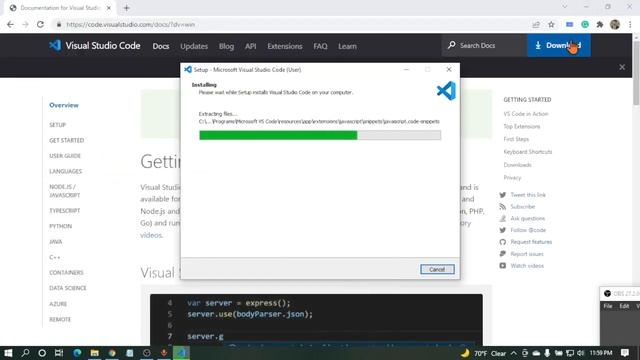
Task: Open the Chrome three-dot menu
Action: (x=630, y=24)
